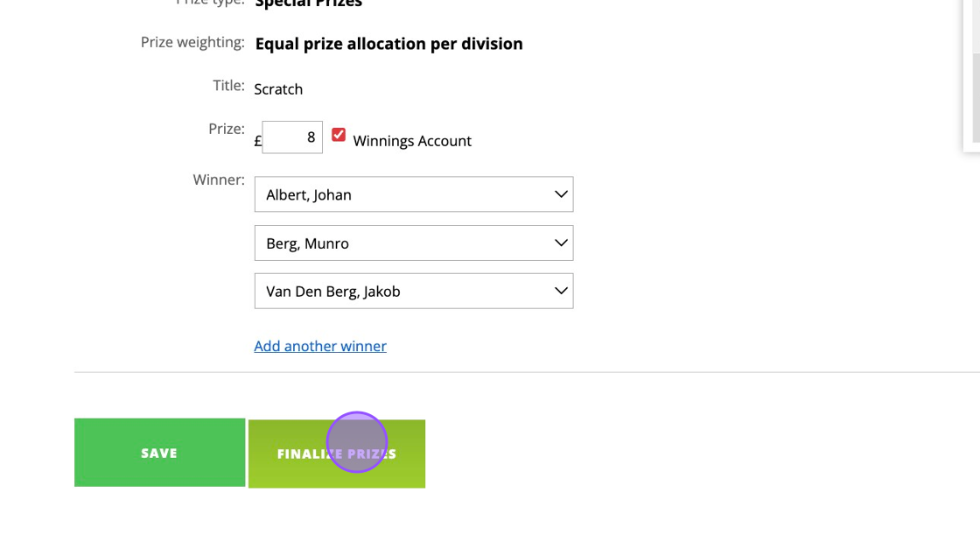
Task: Click the green SAVE button
Action: (x=159, y=453)
